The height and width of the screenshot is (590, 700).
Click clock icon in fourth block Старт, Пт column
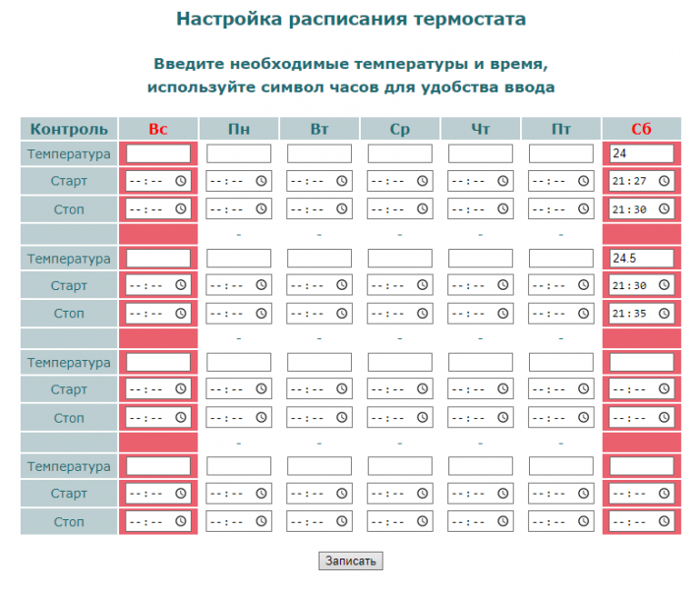click(x=583, y=493)
